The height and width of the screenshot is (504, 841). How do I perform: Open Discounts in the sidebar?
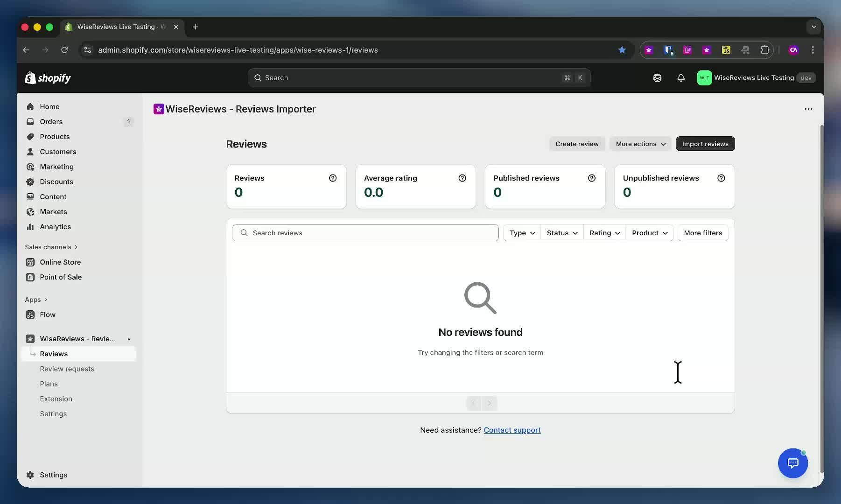79,182
